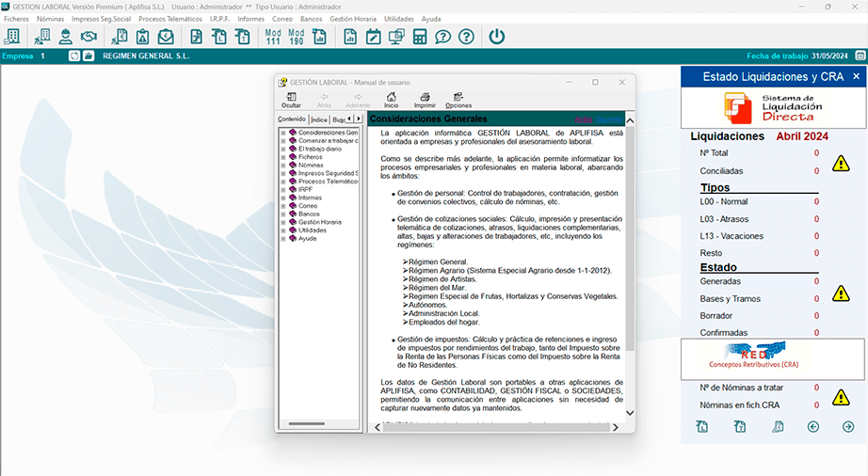Screen dimensions: 868x476
Task: Click horizontal scrollbar thumb under help tree
Action: pyautogui.click(x=307, y=424)
